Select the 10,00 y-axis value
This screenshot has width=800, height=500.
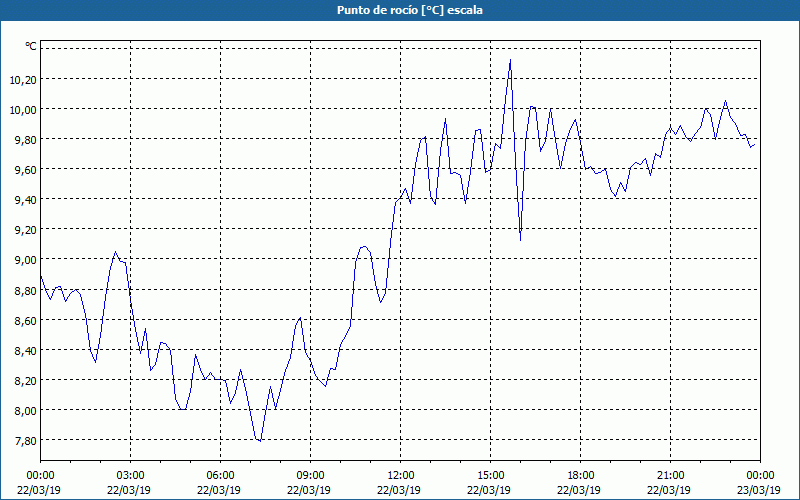pyautogui.click(x=24, y=110)
